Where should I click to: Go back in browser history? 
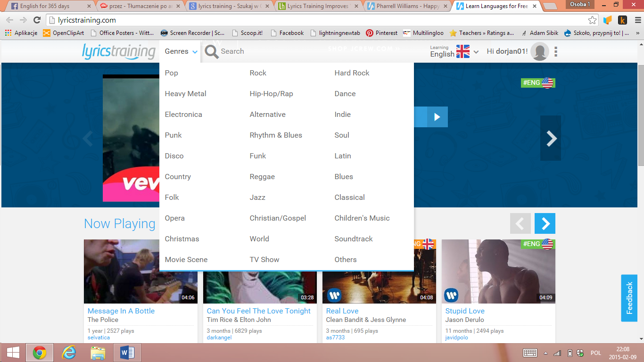(9, 20)
